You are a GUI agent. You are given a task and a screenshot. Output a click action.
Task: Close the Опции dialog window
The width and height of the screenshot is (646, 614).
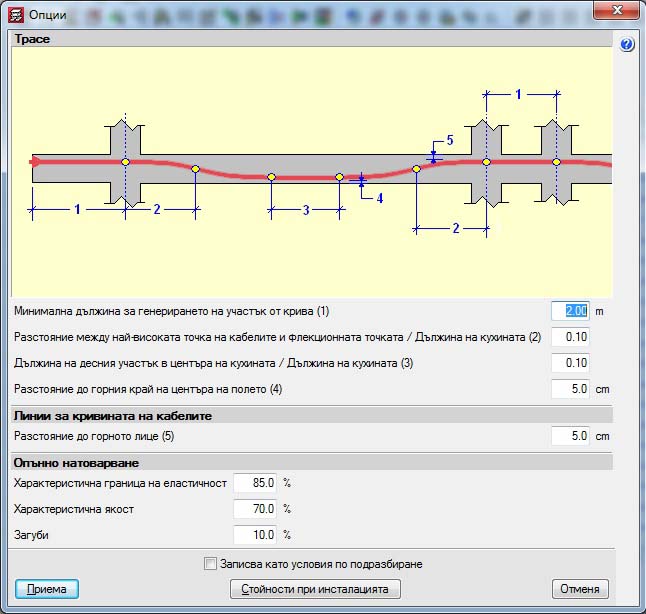[x=616, y=10]
